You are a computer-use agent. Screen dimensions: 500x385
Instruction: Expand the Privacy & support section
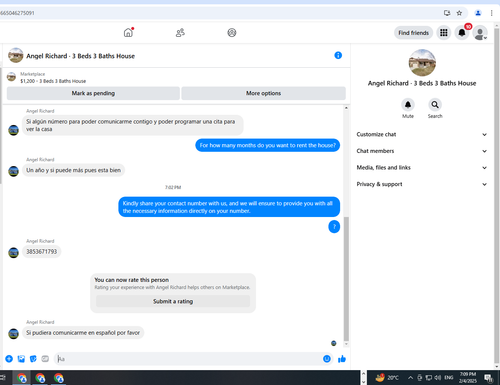click(x=422, y=184)
